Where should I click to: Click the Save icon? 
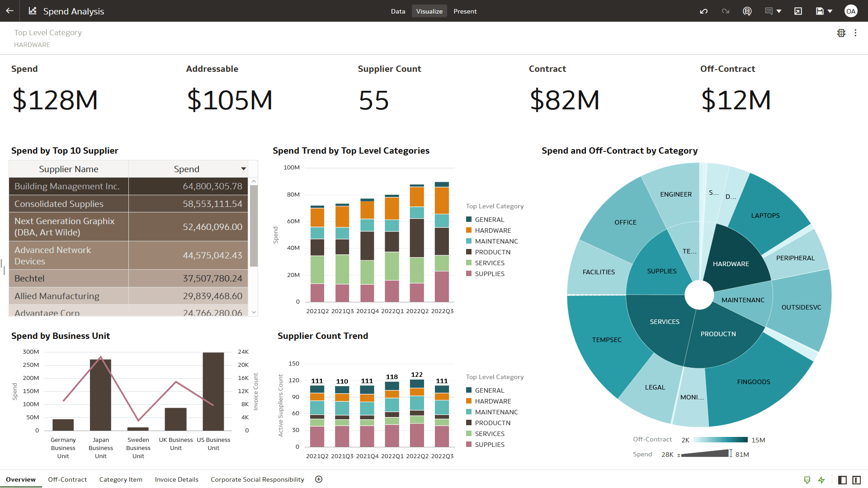click(x=820, y=11)
